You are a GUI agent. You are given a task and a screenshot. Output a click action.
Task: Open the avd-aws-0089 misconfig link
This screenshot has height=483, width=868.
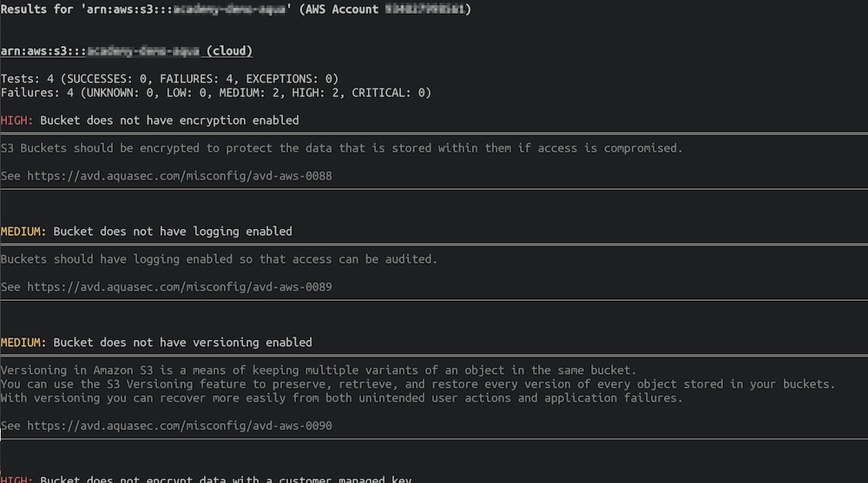(180, 287)
